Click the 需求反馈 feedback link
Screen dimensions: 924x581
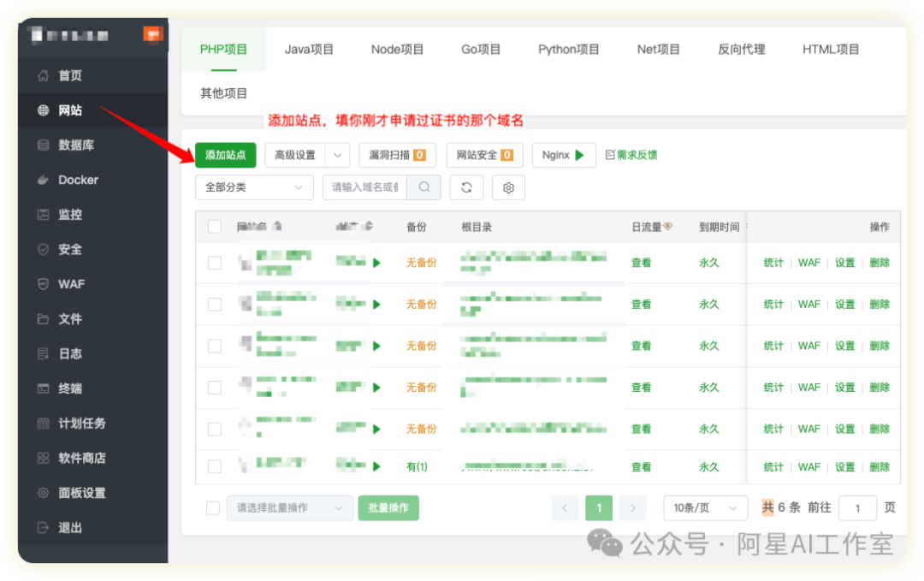pyautogui.click(x=631, y=156)
